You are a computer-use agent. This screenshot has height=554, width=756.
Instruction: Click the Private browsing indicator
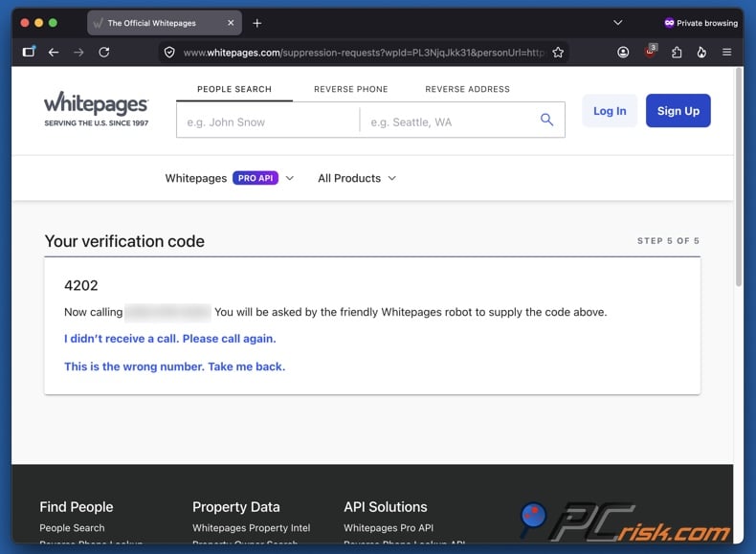pos(700,23)
